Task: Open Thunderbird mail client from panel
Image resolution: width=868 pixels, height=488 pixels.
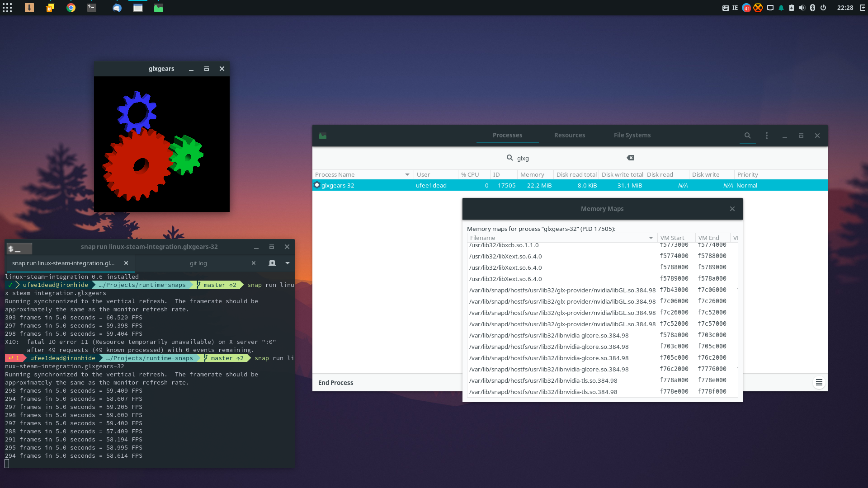Action: (x=117, y=8)
